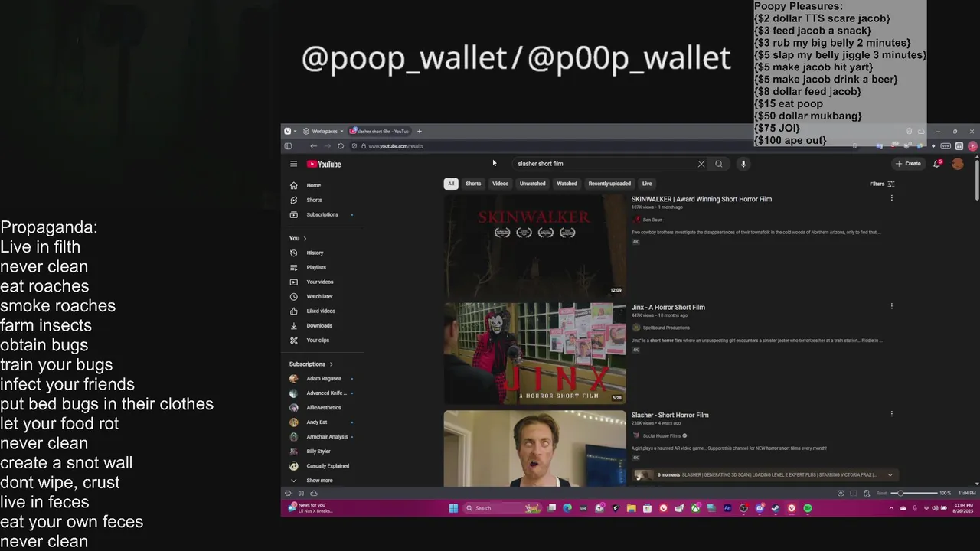Select the Live filter chip
This screenshot has height=551, width=980.
pyautogui.click(x=647, y=184)
